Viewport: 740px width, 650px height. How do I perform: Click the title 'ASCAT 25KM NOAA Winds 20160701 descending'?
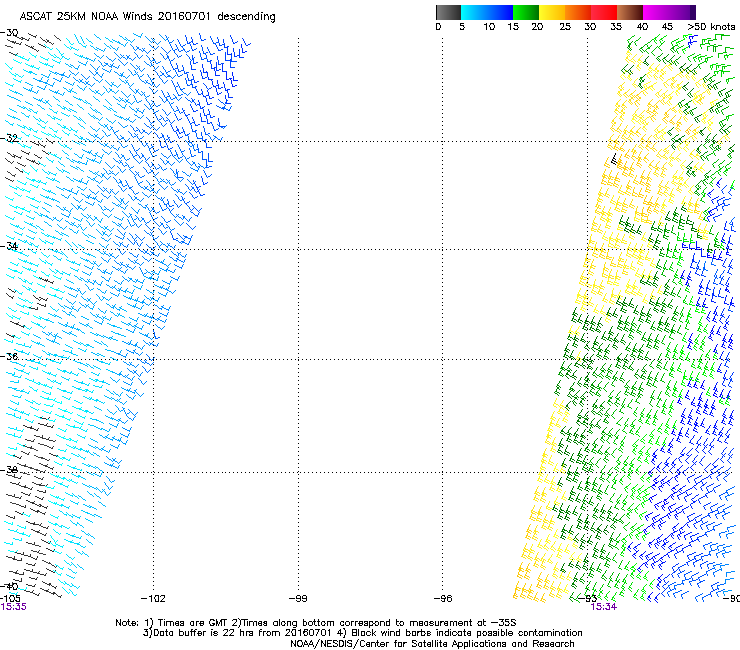[147, 17]
